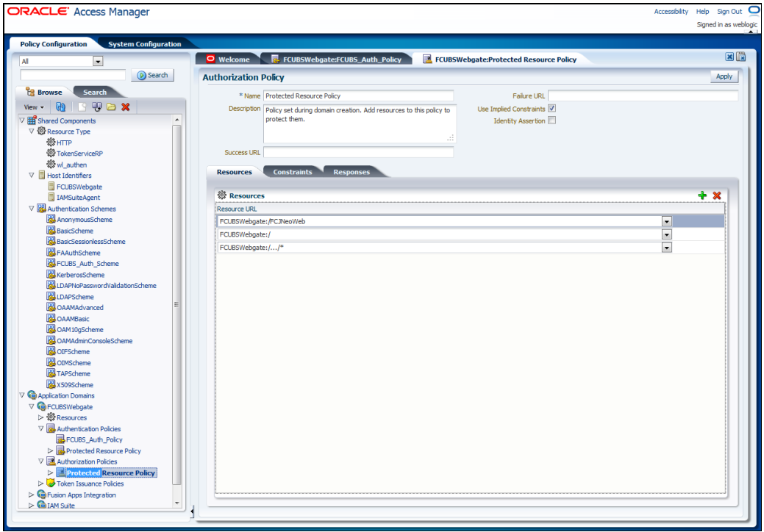Click the server icon beside IAMSuiteAgent
The image size is (764, 532).
51,197
